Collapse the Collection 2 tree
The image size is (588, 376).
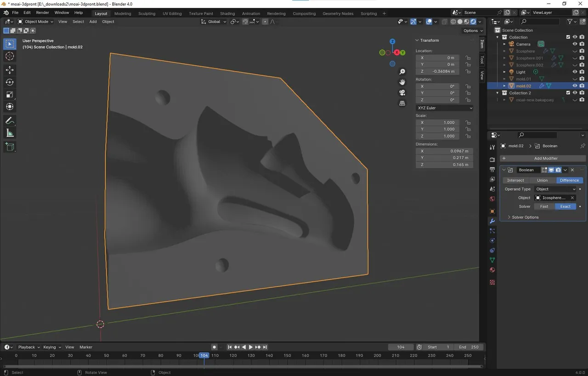pos(498,93)
